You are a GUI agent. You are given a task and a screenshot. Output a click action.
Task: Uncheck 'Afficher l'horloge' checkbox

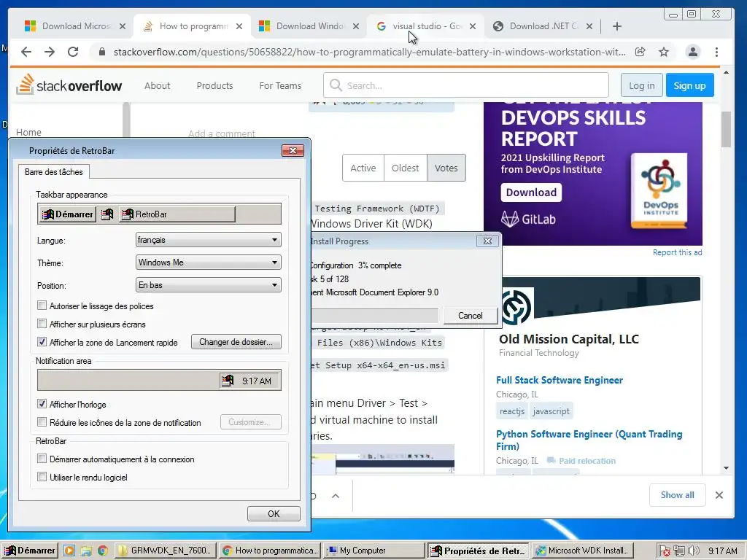42,404
